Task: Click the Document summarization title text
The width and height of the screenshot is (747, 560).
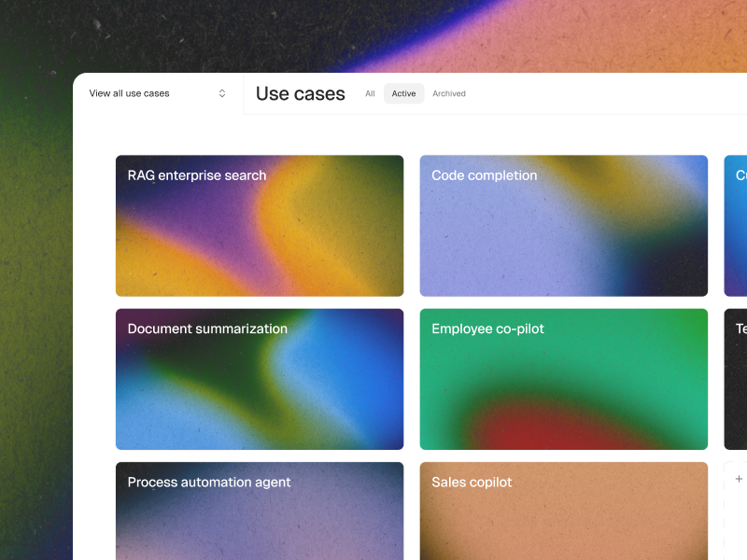Action: pyautogui.click(x=207, y=329)
